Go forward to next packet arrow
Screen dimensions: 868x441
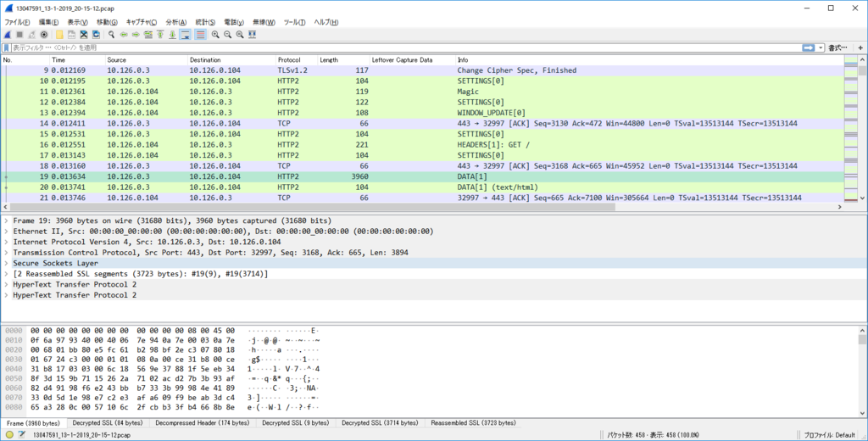click(136, 35)
